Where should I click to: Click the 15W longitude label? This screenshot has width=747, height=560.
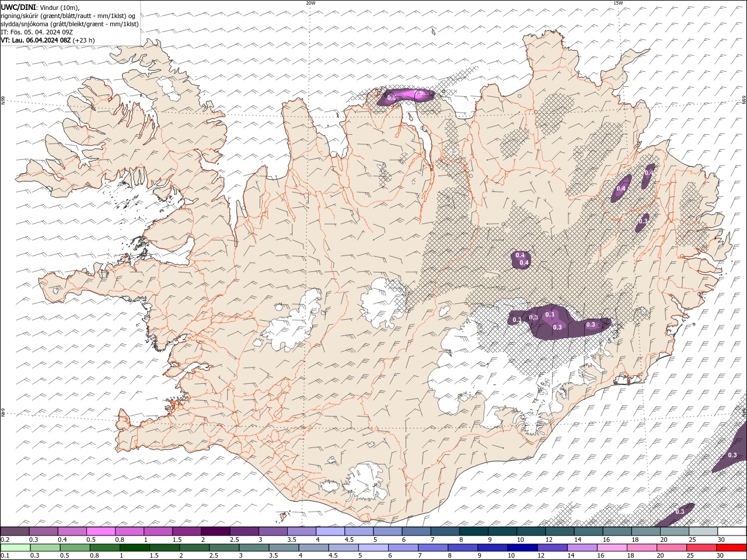tap(618, 3)
